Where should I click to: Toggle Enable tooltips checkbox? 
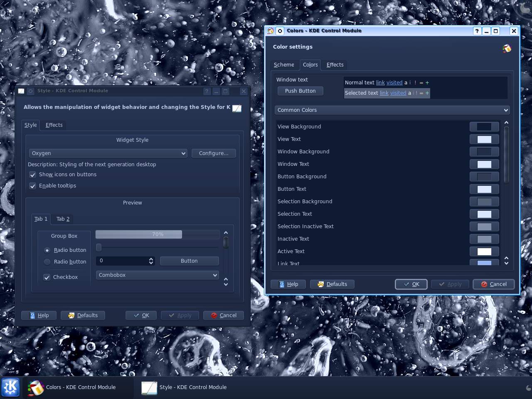32,186
